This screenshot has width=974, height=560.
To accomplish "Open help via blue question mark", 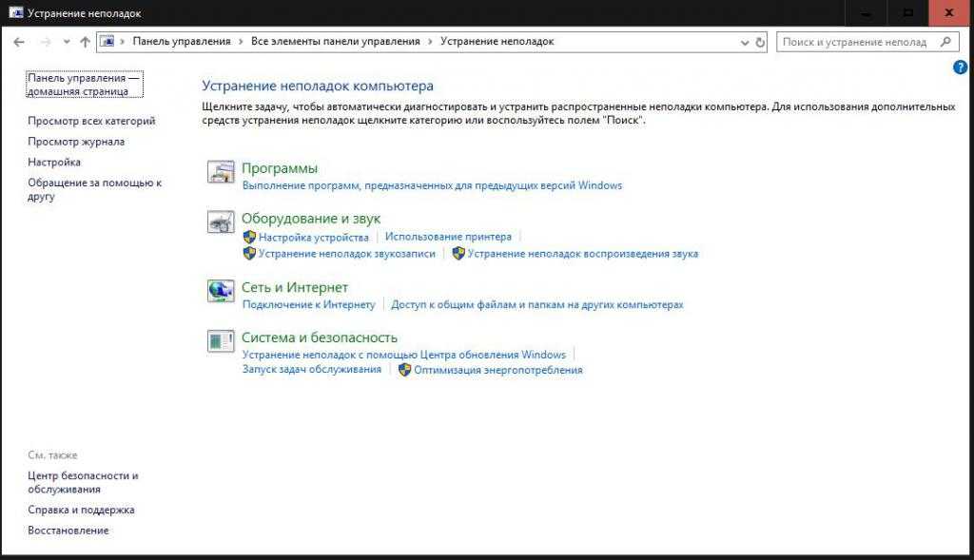I will pyautogui.click(x=960, y=68).
